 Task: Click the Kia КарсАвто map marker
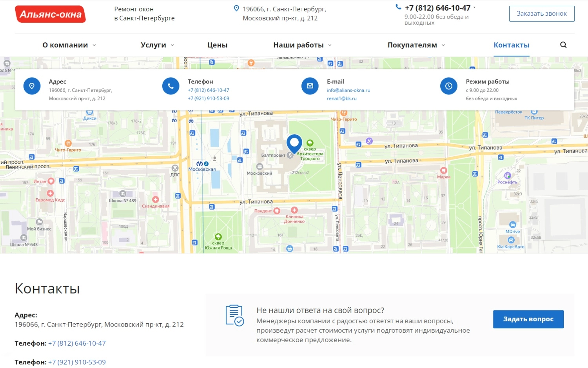coord(511,240)
